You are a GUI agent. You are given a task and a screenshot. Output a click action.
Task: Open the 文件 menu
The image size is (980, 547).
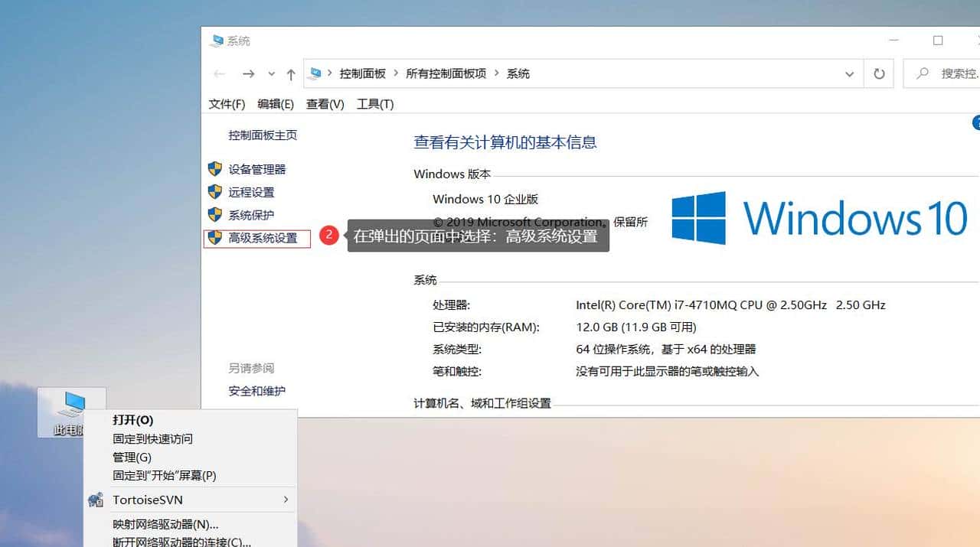(x=227, y=103)
